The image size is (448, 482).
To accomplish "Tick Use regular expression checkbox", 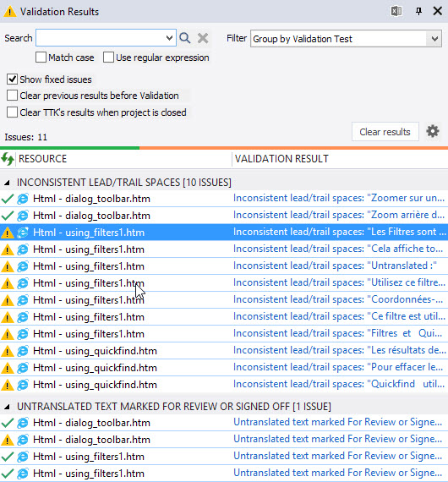I will [x=108, y=58].
